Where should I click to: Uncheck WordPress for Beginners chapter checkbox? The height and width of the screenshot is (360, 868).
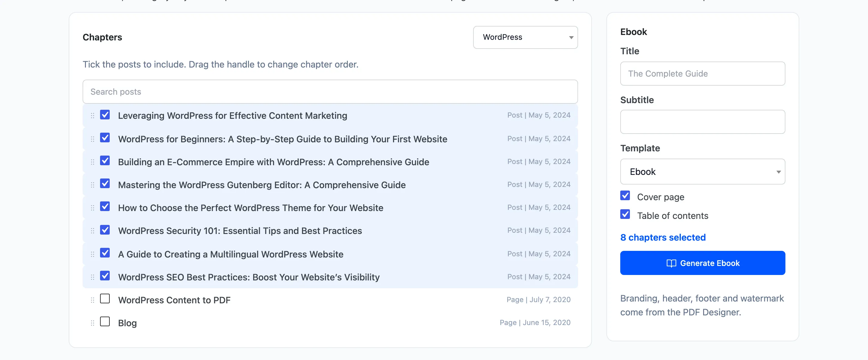click(105, 137)
